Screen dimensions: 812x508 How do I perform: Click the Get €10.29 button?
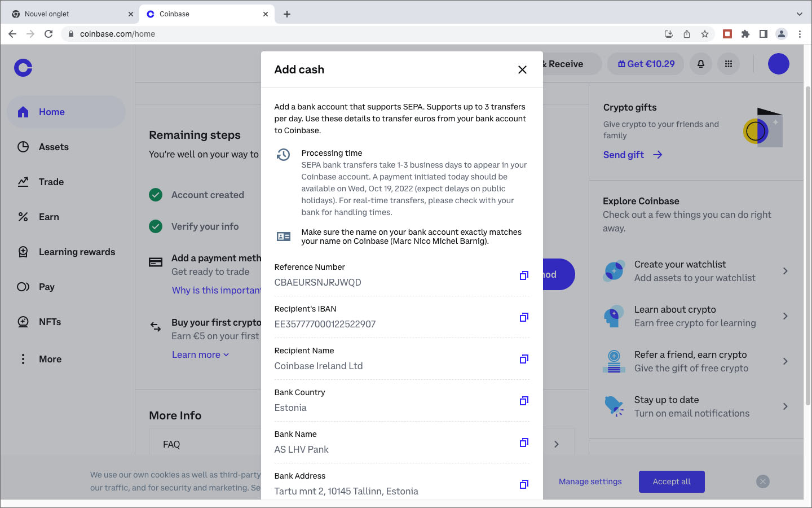646,64
